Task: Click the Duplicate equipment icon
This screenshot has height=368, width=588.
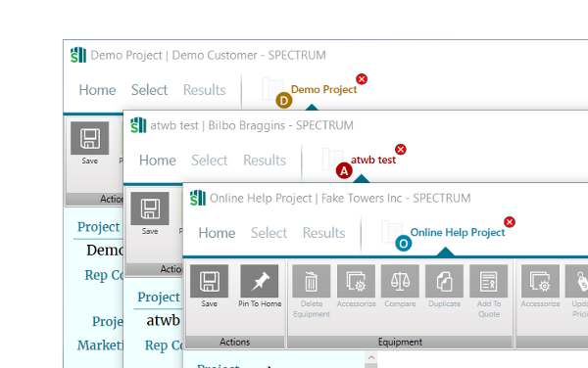Action: 444,281
